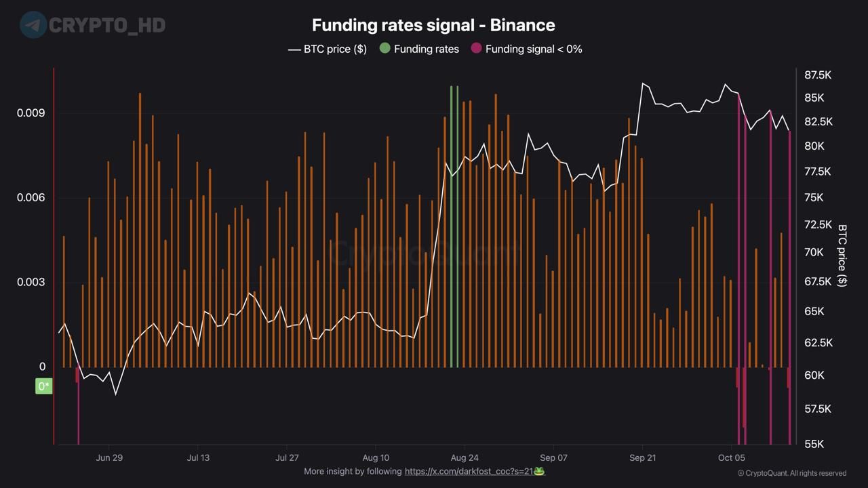Click the CryptoQuant copyright notice
868x488 pixels.
(792, 473)
